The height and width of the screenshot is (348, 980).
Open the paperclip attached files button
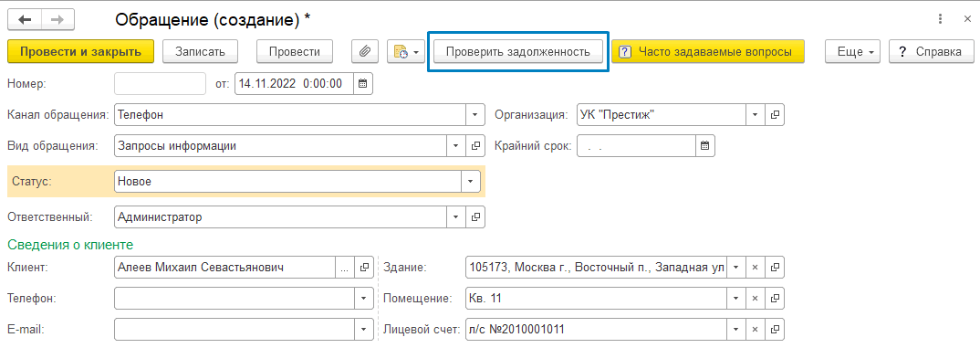point(364,52)
